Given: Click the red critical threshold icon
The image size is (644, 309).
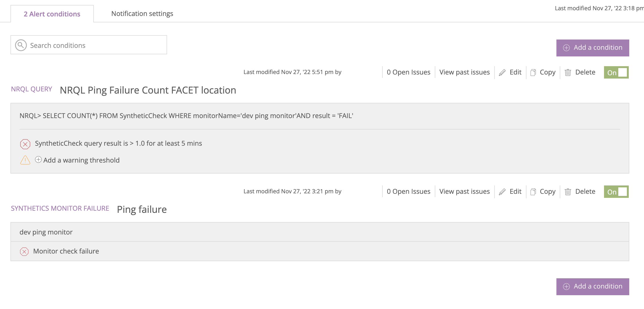Looking at the screenshot, I should pos(25,144).
